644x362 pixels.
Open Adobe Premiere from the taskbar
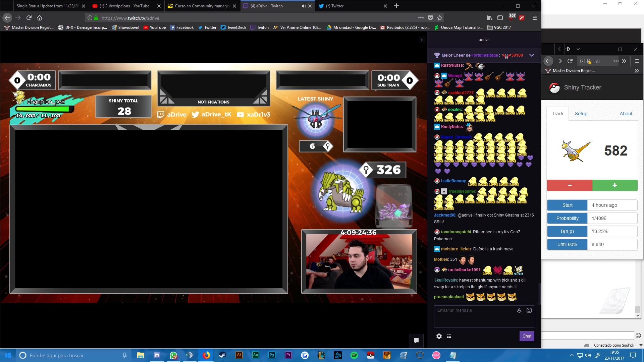(288, 355)
